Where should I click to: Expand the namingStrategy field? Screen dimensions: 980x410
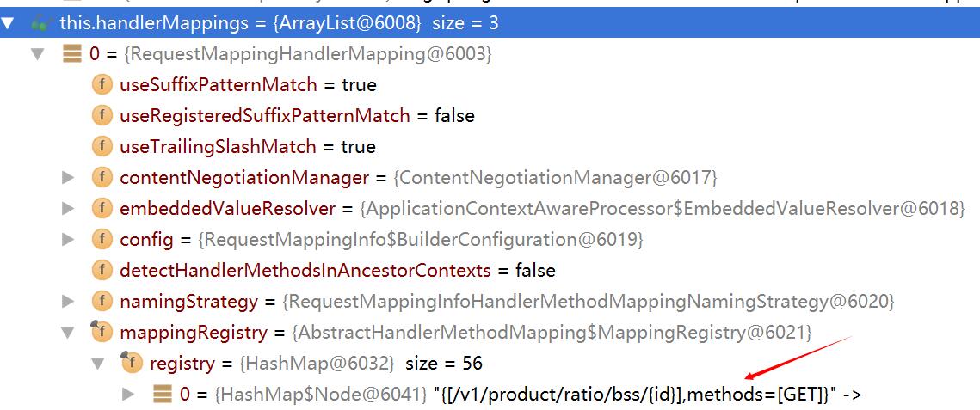[68, 302]
